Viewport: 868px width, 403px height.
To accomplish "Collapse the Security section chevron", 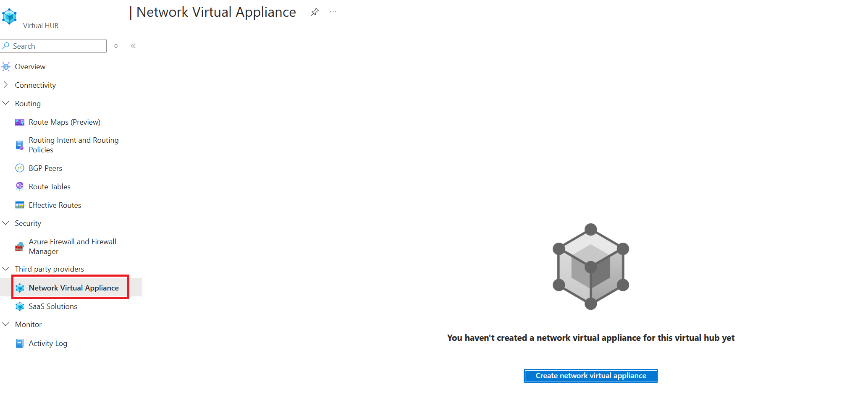I will 6,223.
